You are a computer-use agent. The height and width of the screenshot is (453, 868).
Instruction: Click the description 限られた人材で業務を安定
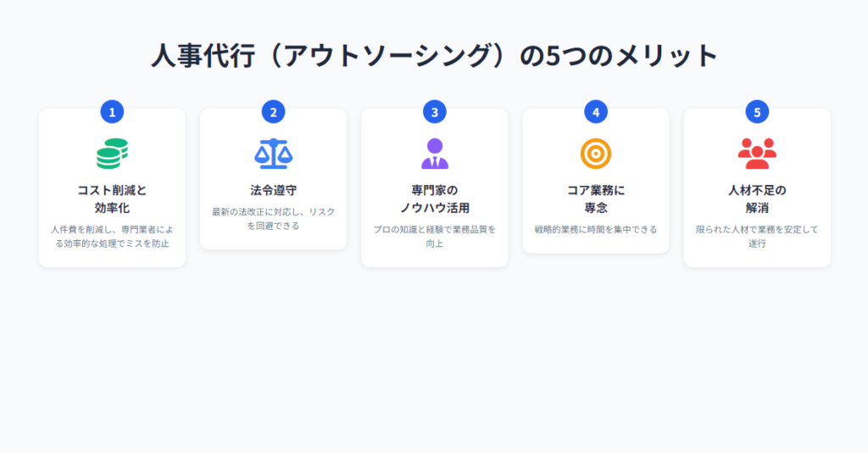(757, 237)
